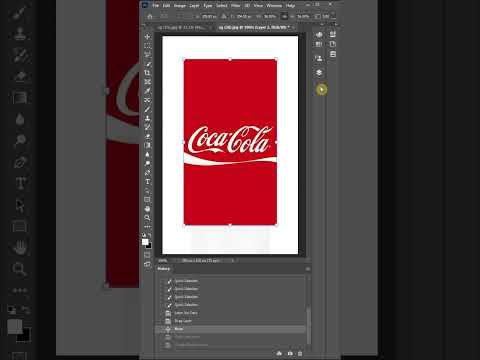480x360 pixels.
Task: Delete the current history state
Action: (x=300, y=353)
